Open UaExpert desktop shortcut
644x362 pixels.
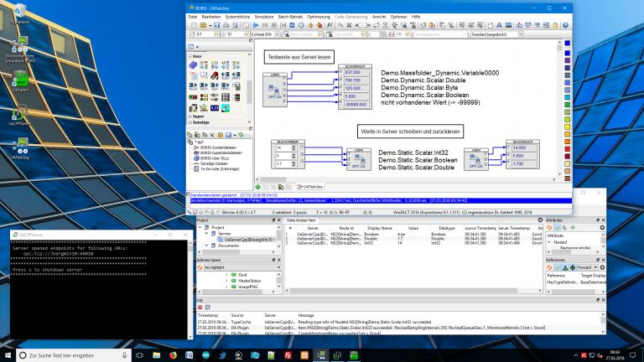(x=20, y=80)
